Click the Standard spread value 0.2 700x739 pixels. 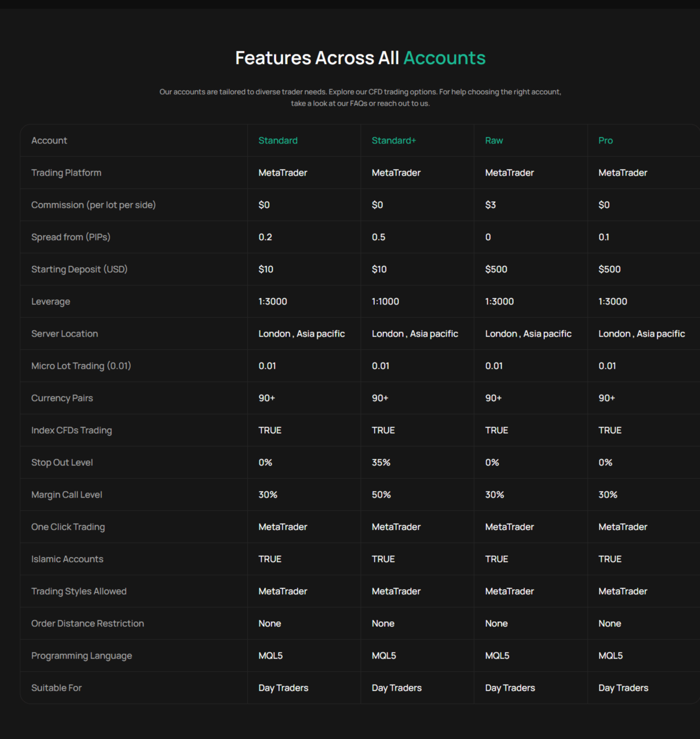(265, 237)
